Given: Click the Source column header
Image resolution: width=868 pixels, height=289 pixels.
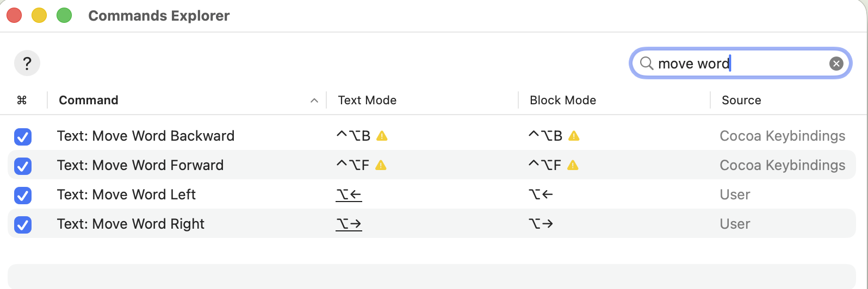Looking at the screenshot, I should (741, 100).
